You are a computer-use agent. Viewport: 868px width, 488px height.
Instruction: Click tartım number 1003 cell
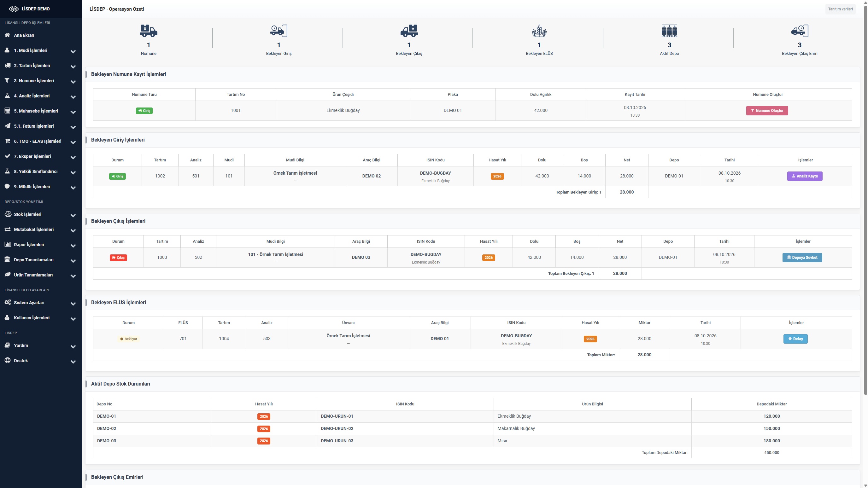pyautogui.click(x=162, y=257)
